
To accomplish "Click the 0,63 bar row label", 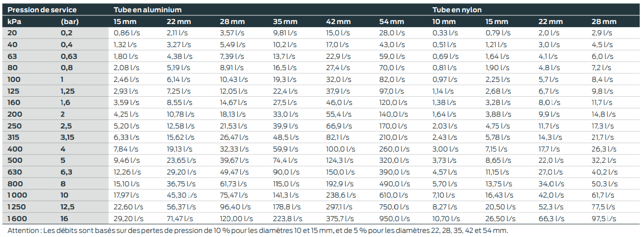I will tap(69, 56).
